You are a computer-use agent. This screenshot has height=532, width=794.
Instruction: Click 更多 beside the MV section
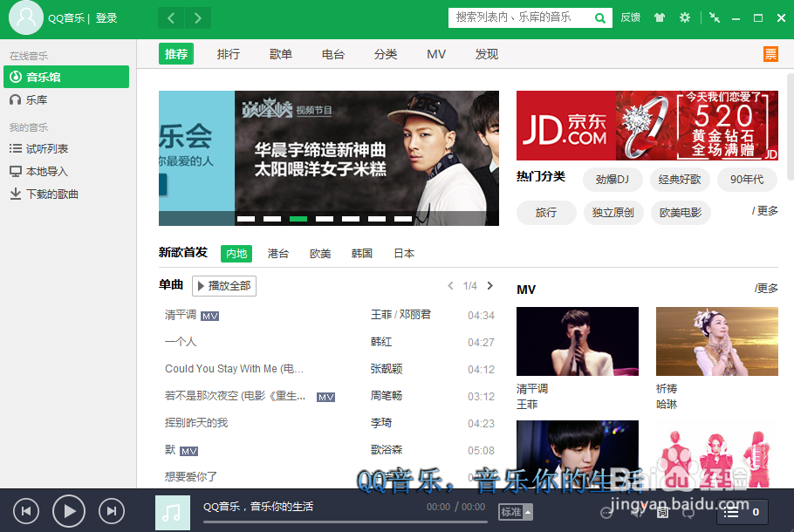click(x=766, y=288)
